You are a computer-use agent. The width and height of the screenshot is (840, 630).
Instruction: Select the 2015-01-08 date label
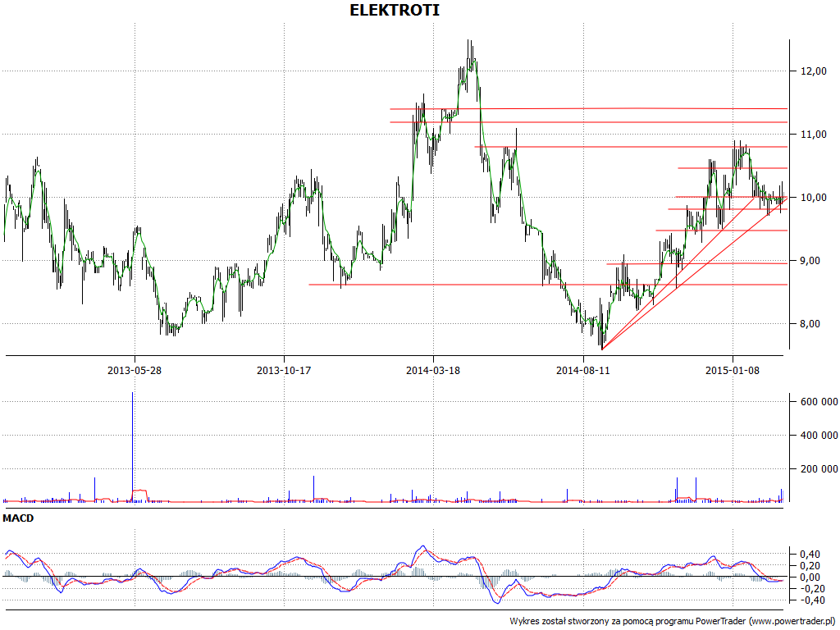(733, 370)
